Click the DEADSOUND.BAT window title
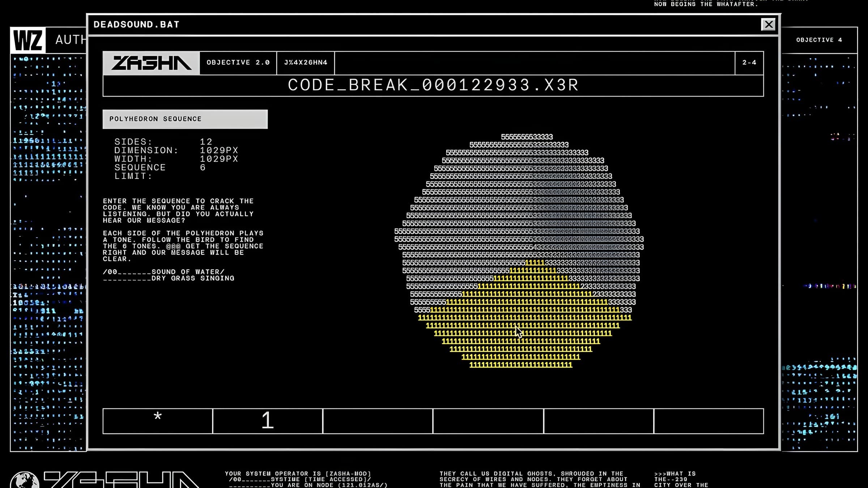Viewport: 868px width, 488px height. point(136,25)
